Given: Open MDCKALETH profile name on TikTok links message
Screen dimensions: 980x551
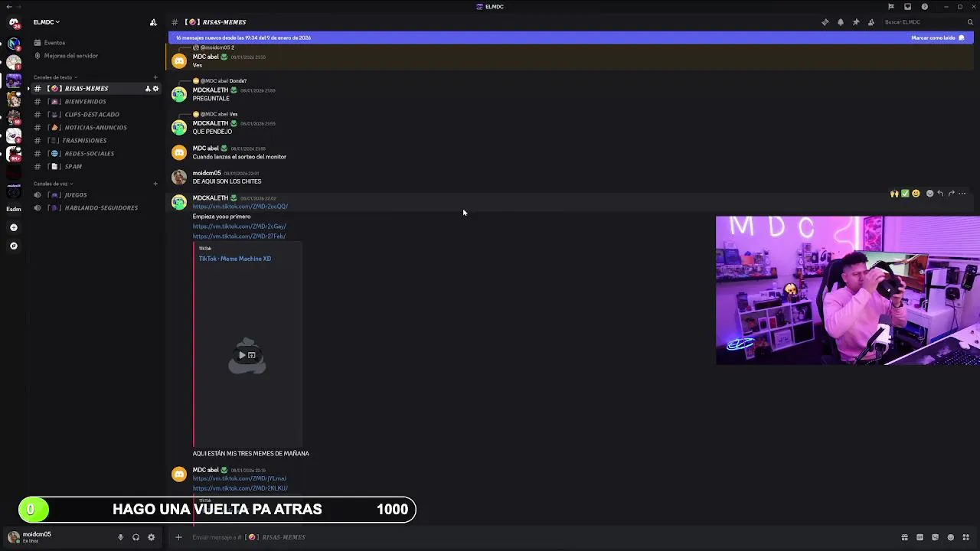Looking at the screenshot, I should click(x=210, y=198).
